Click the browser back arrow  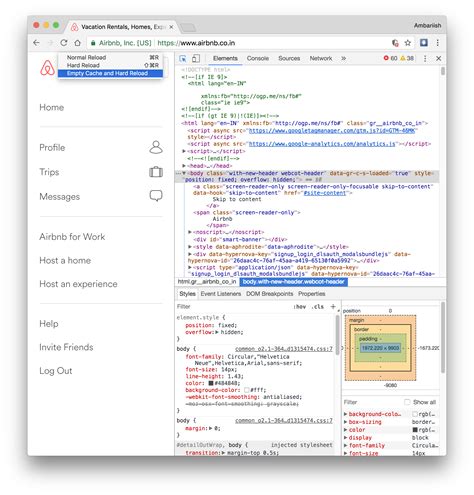37,43
